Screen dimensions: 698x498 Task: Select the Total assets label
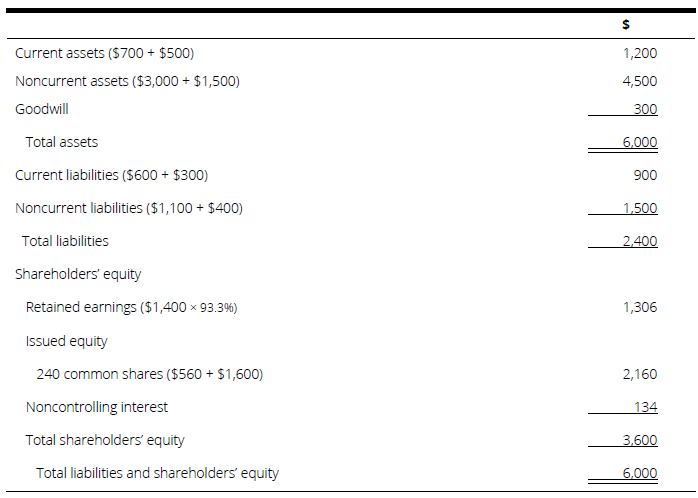(x=62, y=142)
